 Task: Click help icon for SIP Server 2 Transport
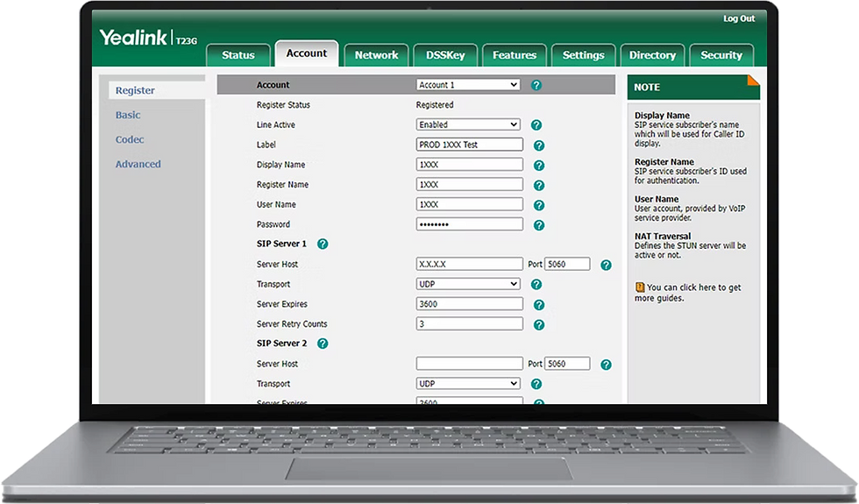536,384
